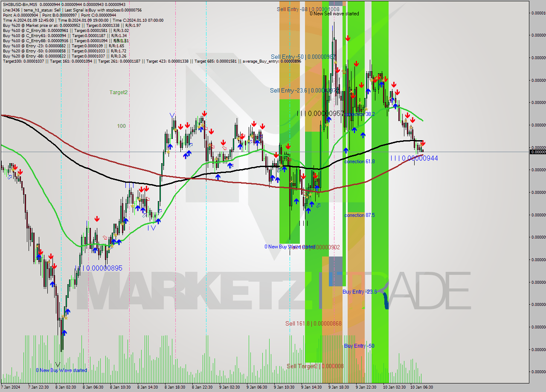This screenshot has height=392, width=546.
Task: Click the '9 Jan 06:30' time axis label
Action: pyautogui.click(x=257, y=387)
